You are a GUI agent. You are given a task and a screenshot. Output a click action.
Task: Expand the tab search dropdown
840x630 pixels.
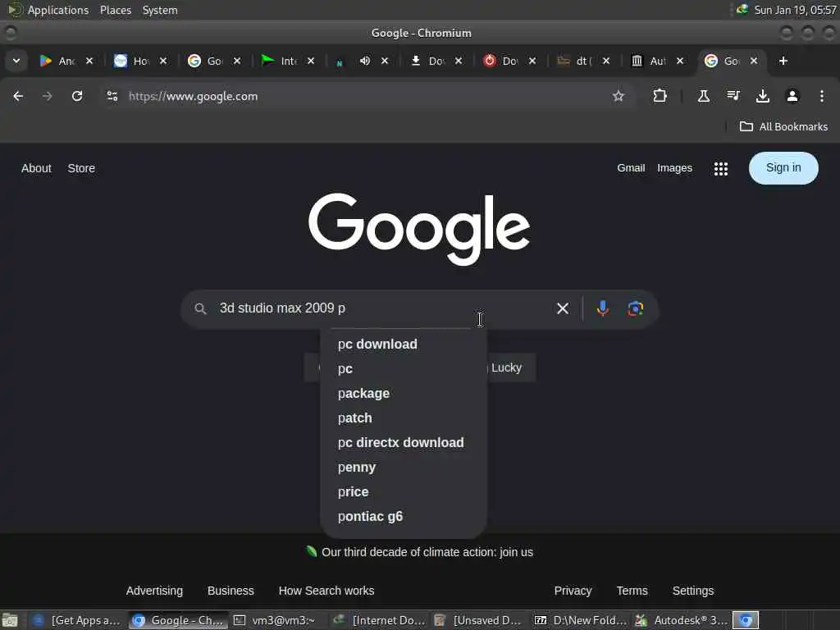(x=16, y=61)
